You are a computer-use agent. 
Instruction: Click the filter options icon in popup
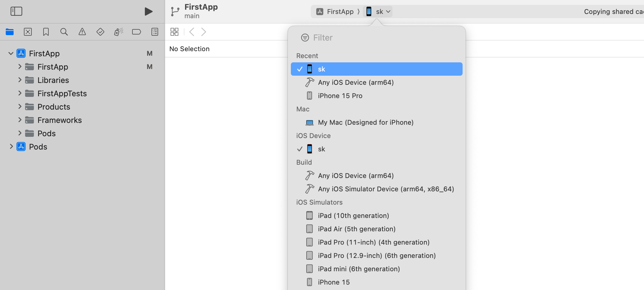coord(305,38)
